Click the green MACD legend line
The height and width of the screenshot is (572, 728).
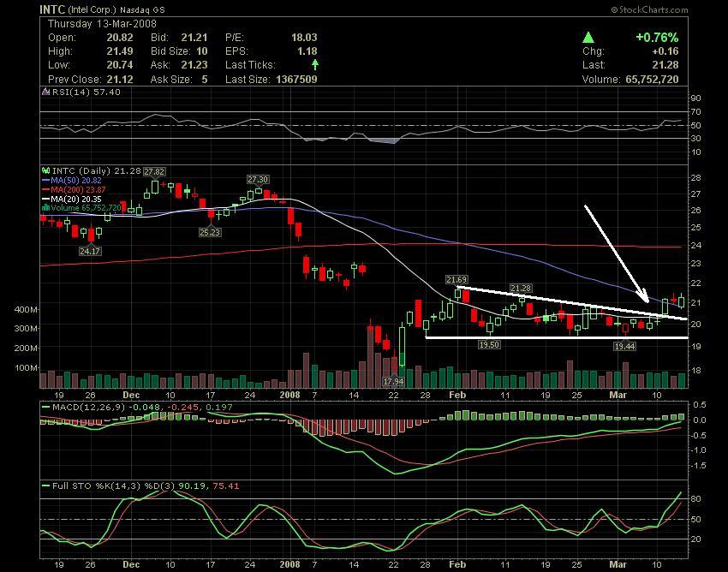(x=46, y=408)
